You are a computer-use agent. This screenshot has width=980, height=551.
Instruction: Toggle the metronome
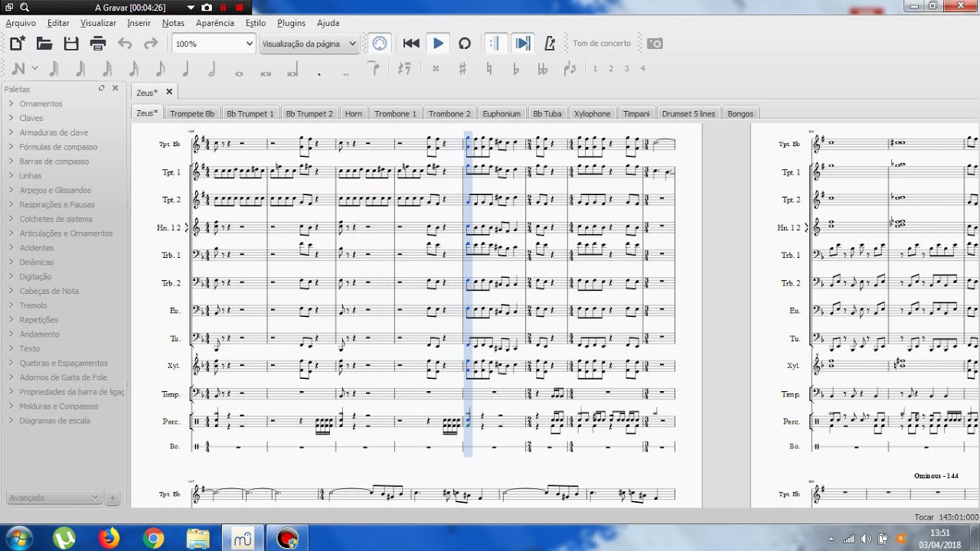(x=550, y=44)
